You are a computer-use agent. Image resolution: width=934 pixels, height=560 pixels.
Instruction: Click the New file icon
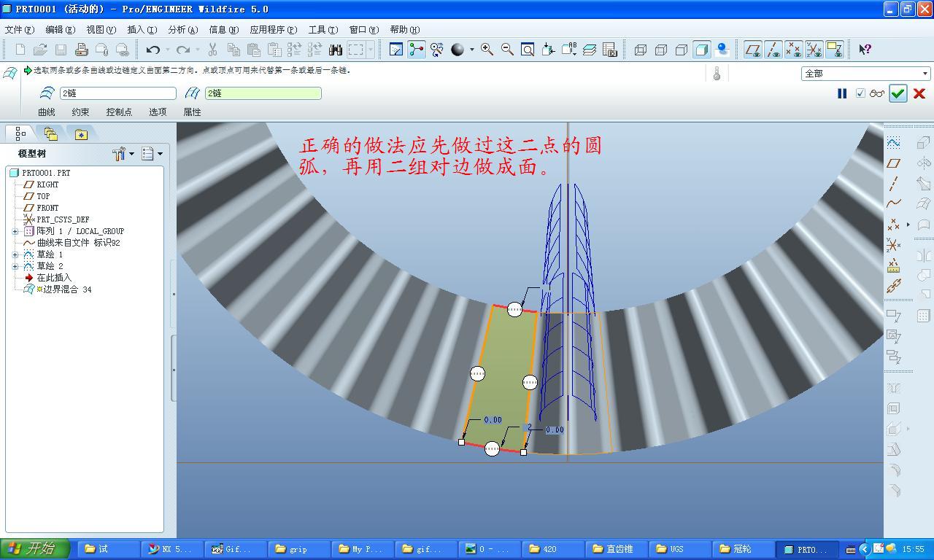(x=20, y=50)
